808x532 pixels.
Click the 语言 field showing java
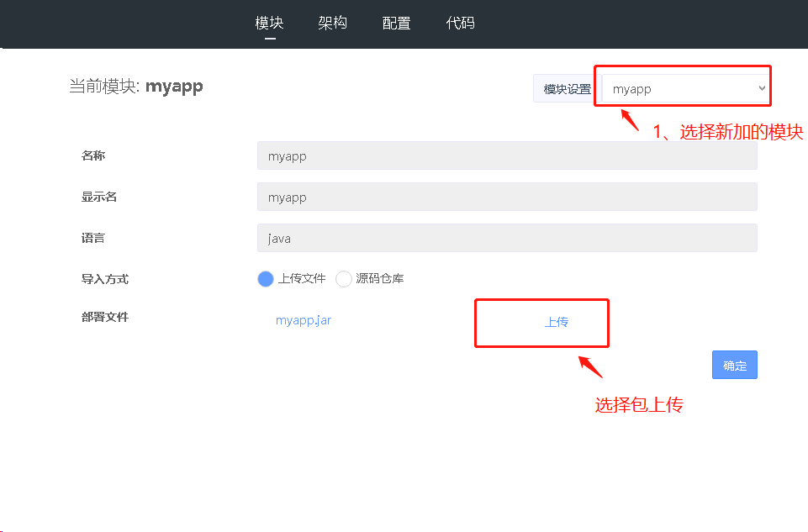[x=506, y=238]
